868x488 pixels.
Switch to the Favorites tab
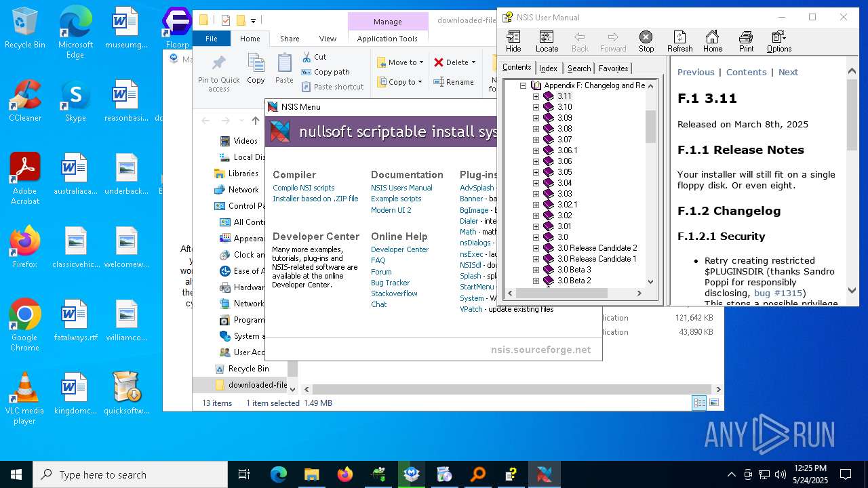[x=613, y=68]
